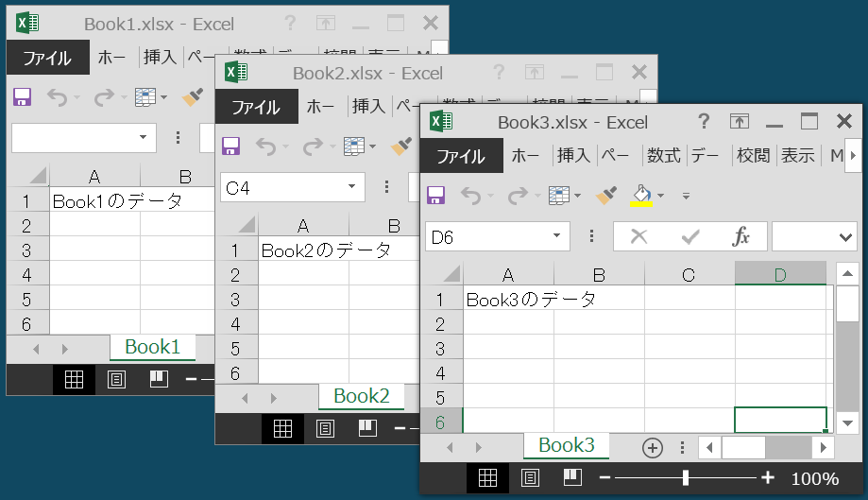Add a new sheet in Book3
This screenshot has width=868, height=500.
click(652, 447)
